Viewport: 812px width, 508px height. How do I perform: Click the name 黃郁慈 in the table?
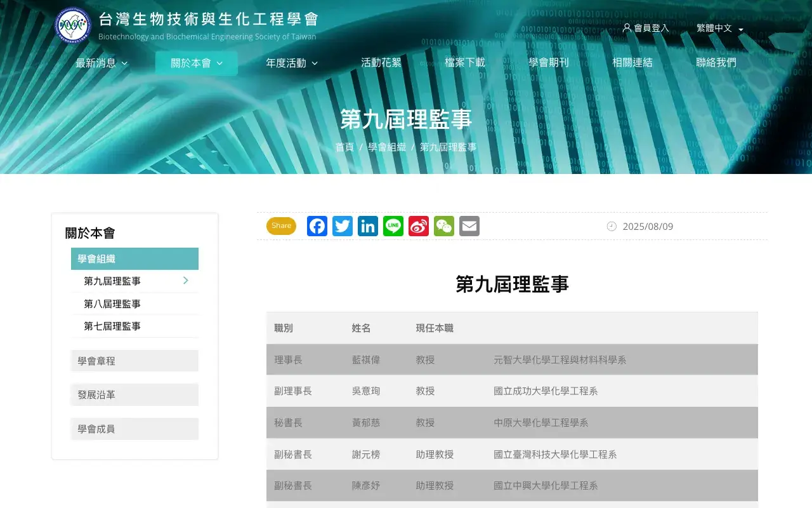click(366, 423)
